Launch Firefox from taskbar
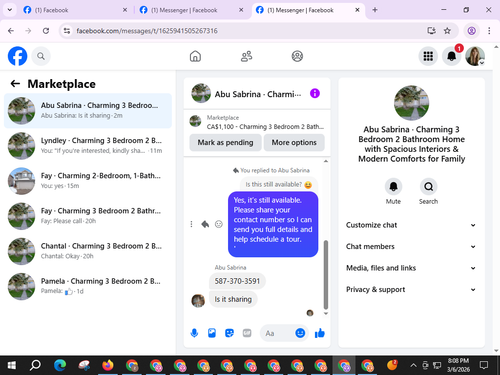This screenshot has height=375, width=500. pyautogui.click(x=108, y=365)
